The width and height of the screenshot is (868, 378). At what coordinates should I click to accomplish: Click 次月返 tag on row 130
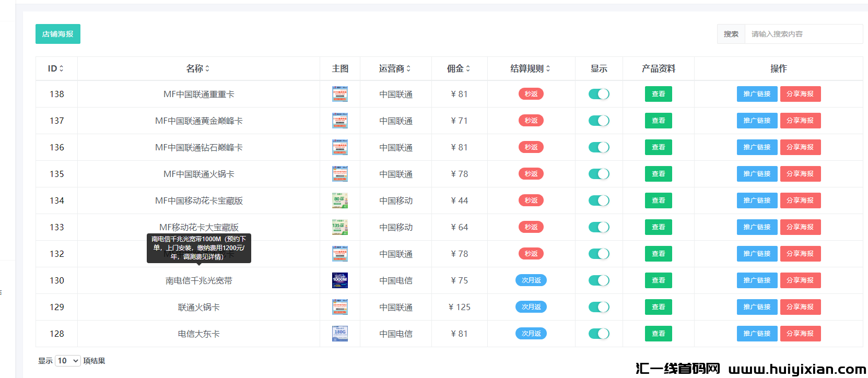pyautogui.click(x=531, y=280)
